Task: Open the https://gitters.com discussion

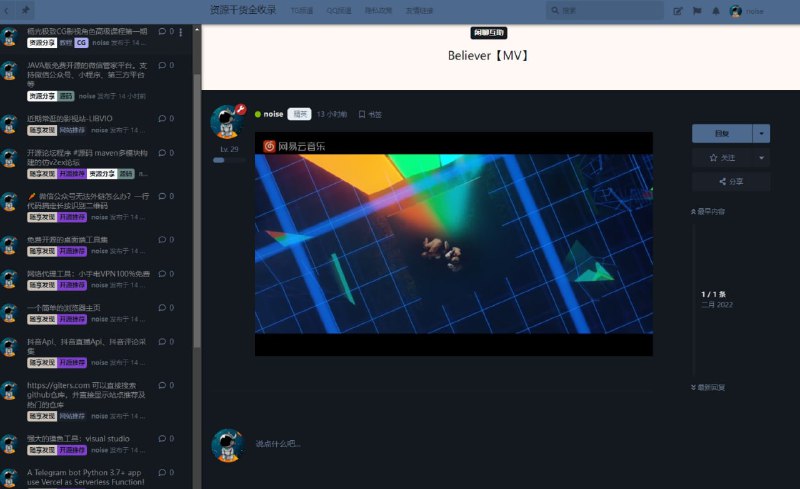Action: pyautogui.click(x=87, y=395)
